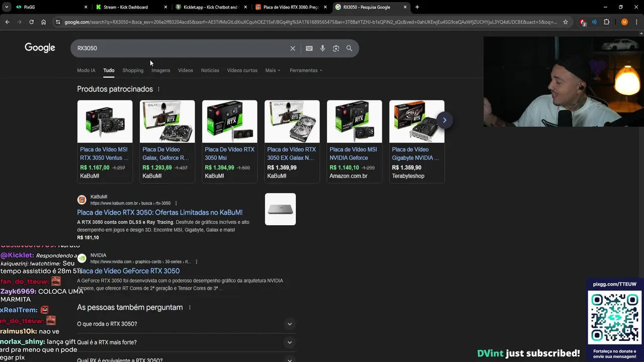Click the Gigabyte product box image
644x362 pixels.
tap(417, 121)
